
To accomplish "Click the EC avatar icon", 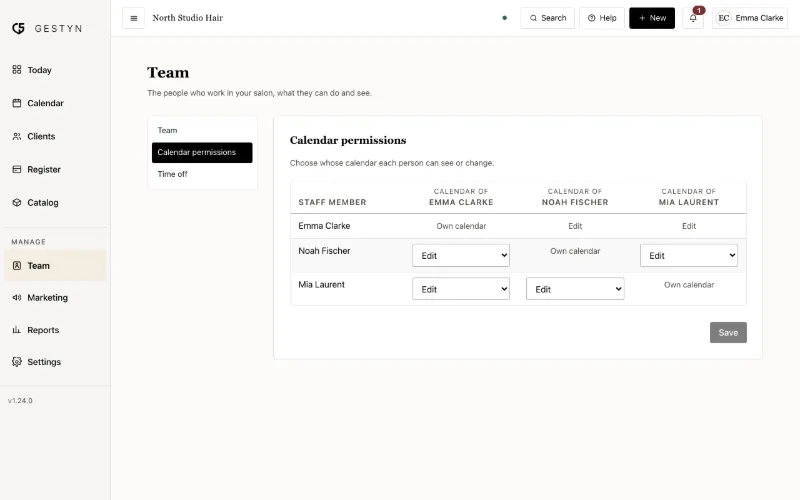I will coord(723,18).
